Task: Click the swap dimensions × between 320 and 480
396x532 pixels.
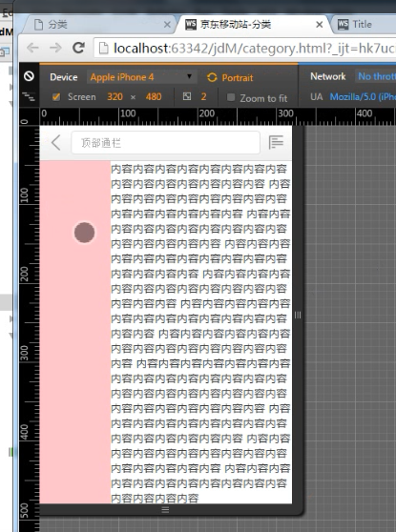Action: tap(134, 97)
